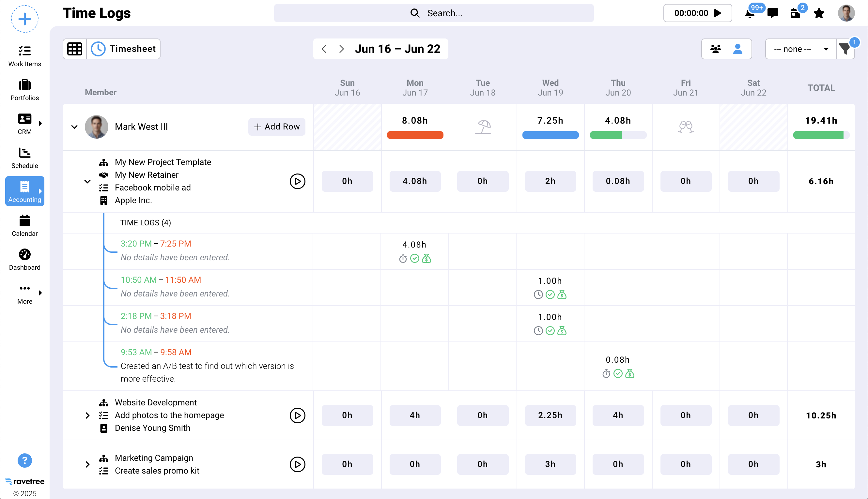Open the notifications bell icon
Viewport: 868px width, 499px height.
[x=750, y=14]
